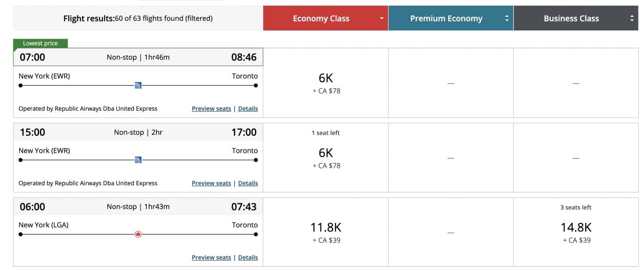Screen dimensions: 644x270
Task: Toggle the Premium Economy sort chevrons
Action: [x=507, y=18]
